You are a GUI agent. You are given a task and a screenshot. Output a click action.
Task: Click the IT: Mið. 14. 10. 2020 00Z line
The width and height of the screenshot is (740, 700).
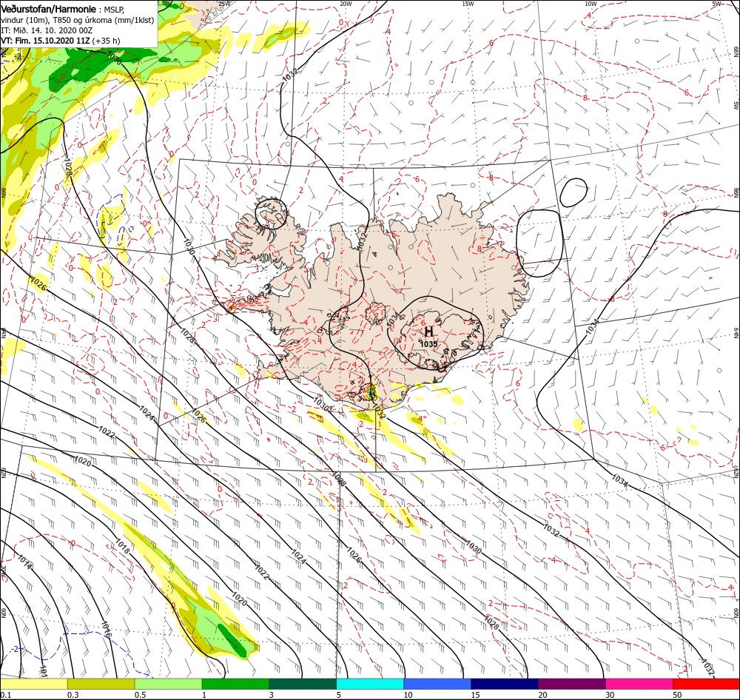pos(47,30)
